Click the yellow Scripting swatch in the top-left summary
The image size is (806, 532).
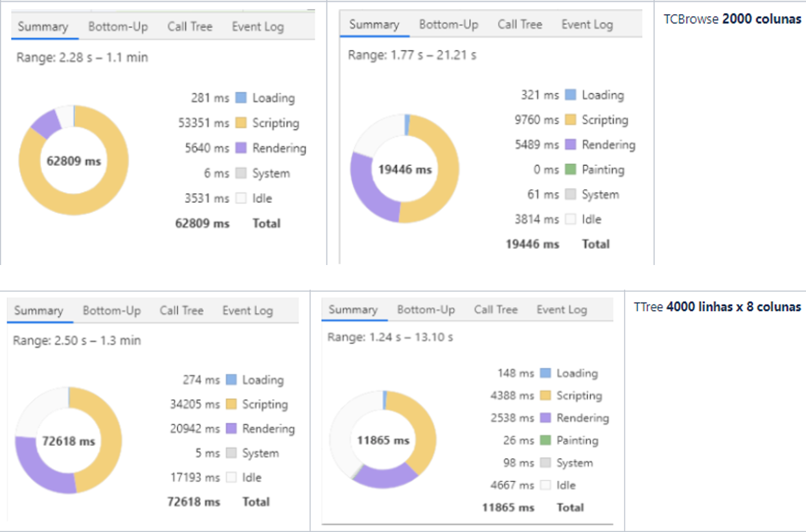(x=242, y=123)
